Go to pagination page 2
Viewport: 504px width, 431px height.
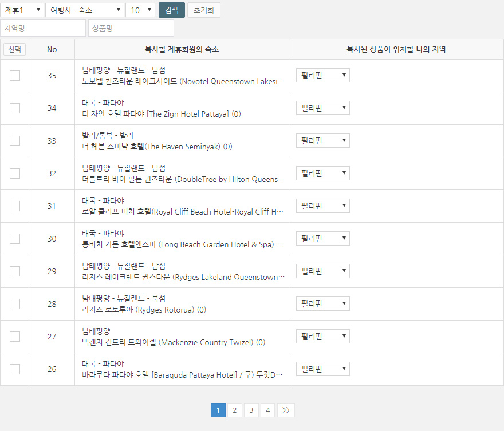235,410
